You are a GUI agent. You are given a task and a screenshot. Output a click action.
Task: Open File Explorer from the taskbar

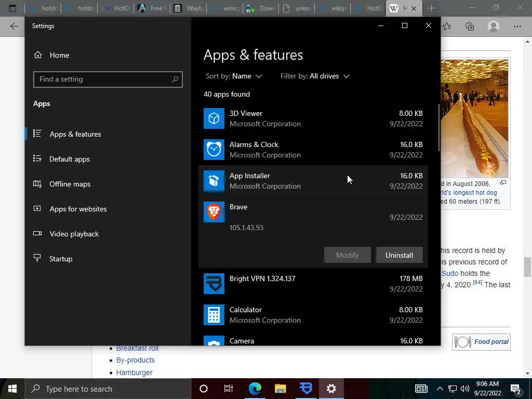280,389
